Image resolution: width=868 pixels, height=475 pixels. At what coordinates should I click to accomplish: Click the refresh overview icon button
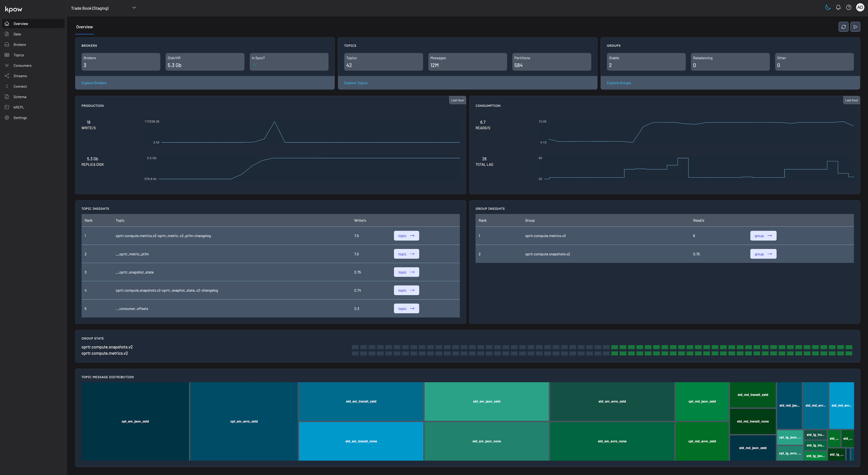click(x=843, y=27)
